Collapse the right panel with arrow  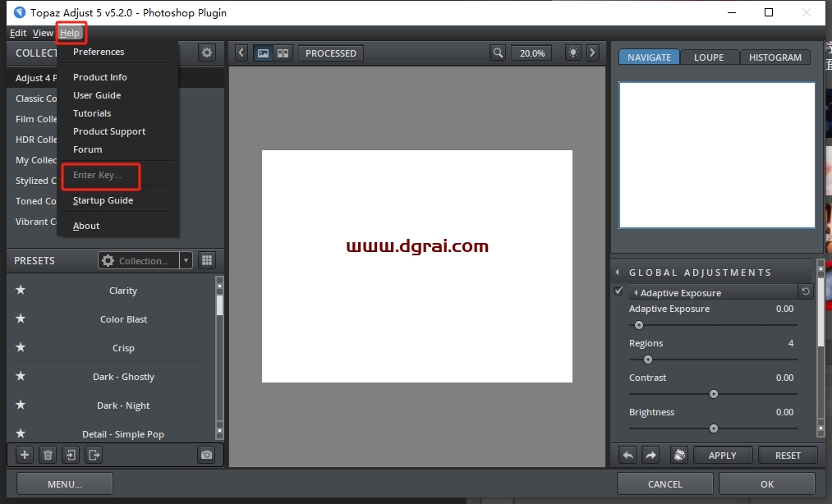pyautogui.click(x=593, y=53)
